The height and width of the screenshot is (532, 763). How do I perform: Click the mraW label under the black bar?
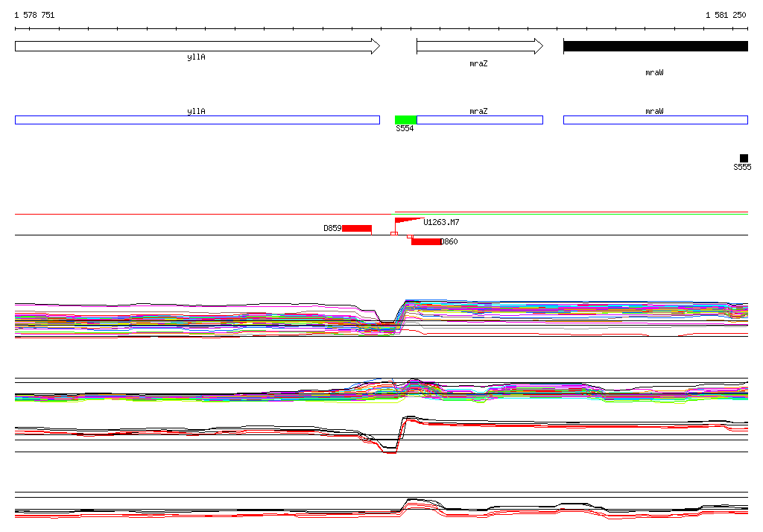[654, 72]
